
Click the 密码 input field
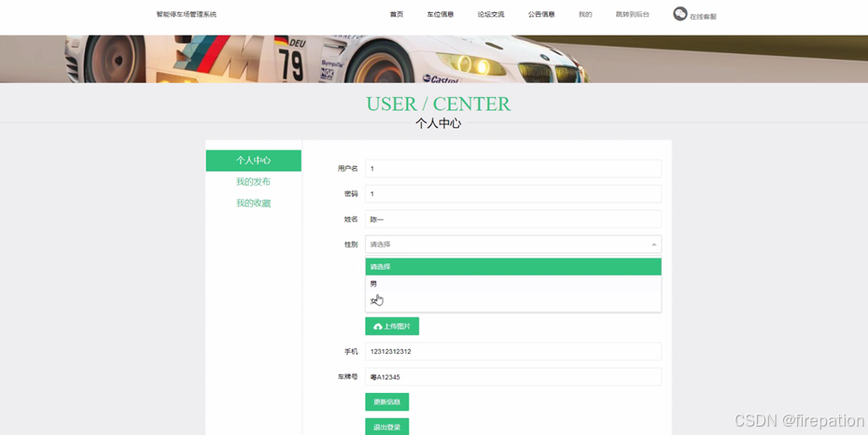[513, 194]
